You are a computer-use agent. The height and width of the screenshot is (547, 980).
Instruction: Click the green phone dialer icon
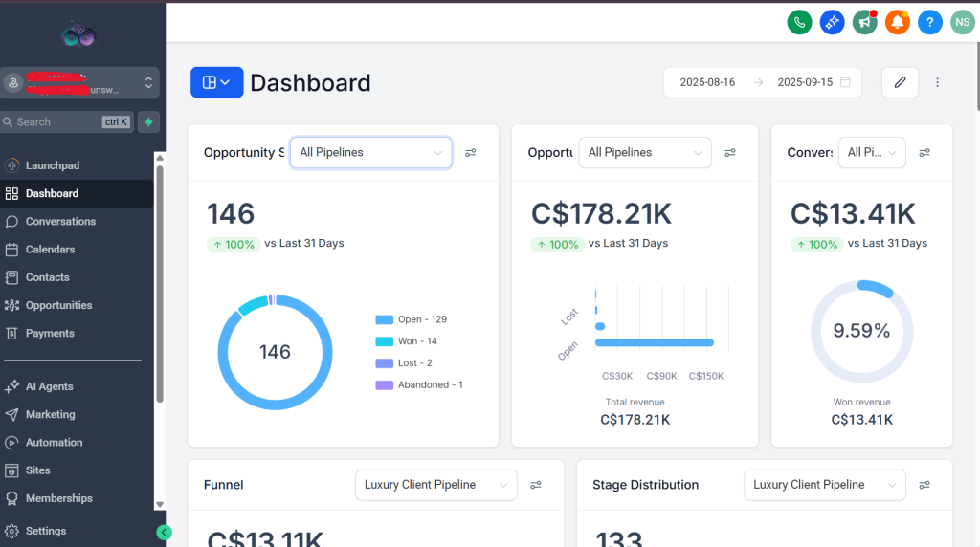(x=799, y=22)
